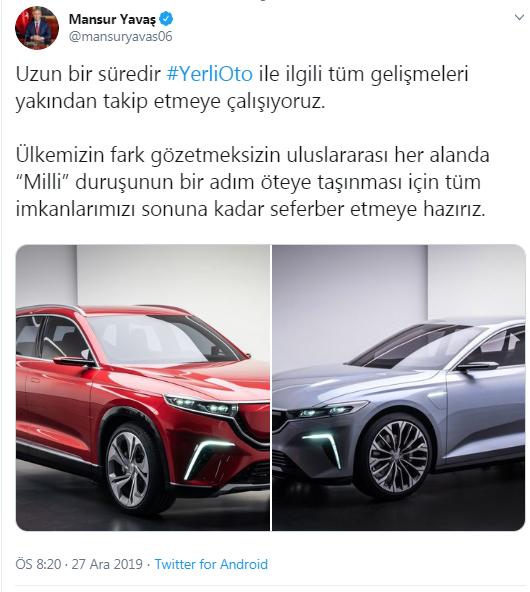Click the 27 Ara 2019 date
Viewport: 530px width, 592px height.
tap(107, 564)
